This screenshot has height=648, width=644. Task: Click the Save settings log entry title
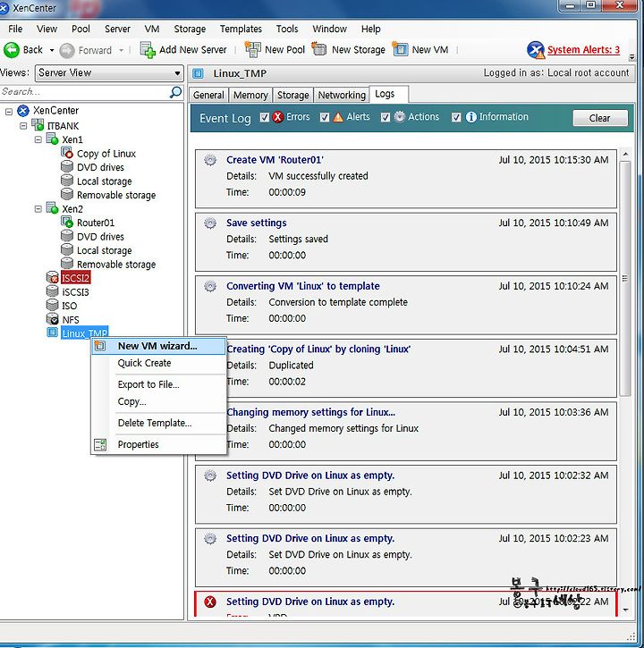(257, 223)
